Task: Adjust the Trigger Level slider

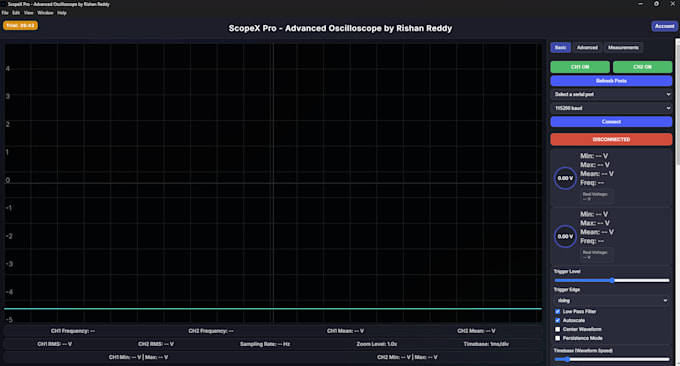Action: point(611,281)
